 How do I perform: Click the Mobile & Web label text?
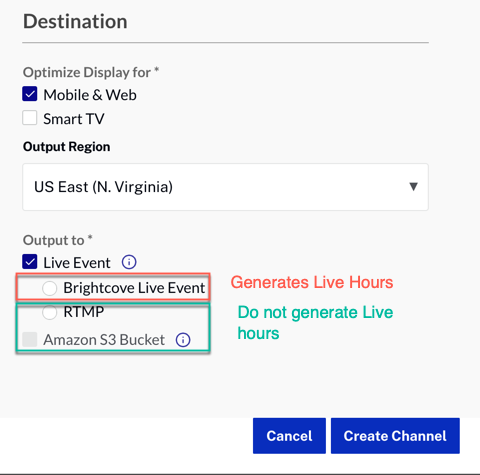coord(90,95)
